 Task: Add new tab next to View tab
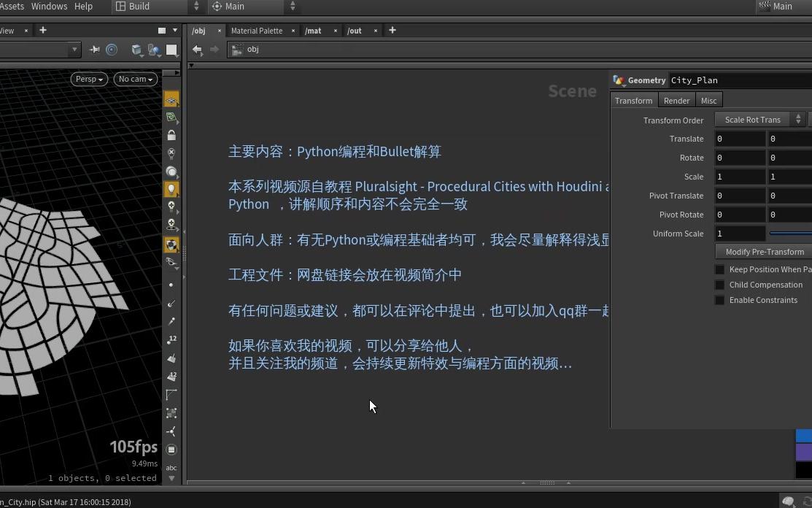point(43,31)
